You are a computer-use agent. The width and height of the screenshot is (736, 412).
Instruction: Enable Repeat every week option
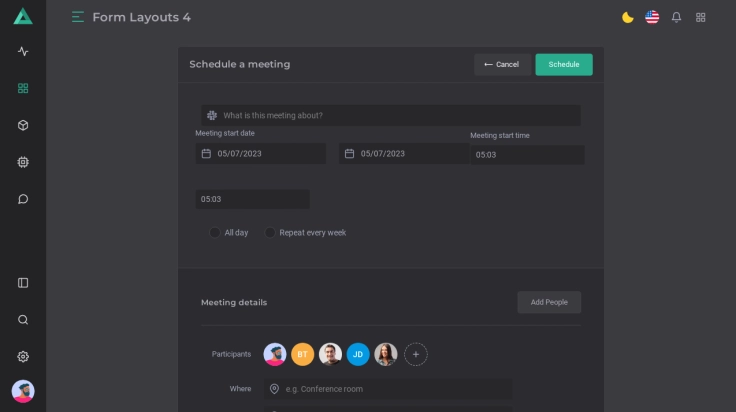point(270,233)
